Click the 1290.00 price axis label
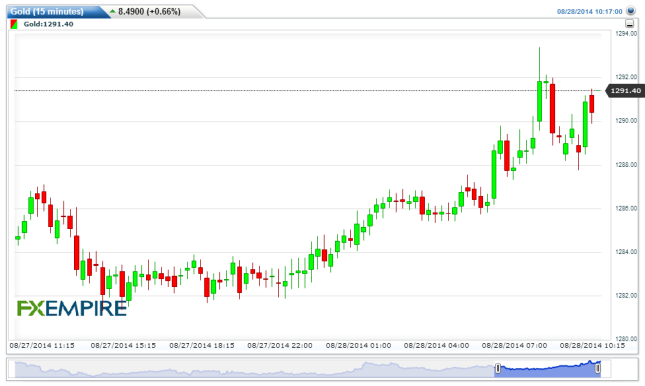Screen dimensions: 645x386 [x=626, y=121]
